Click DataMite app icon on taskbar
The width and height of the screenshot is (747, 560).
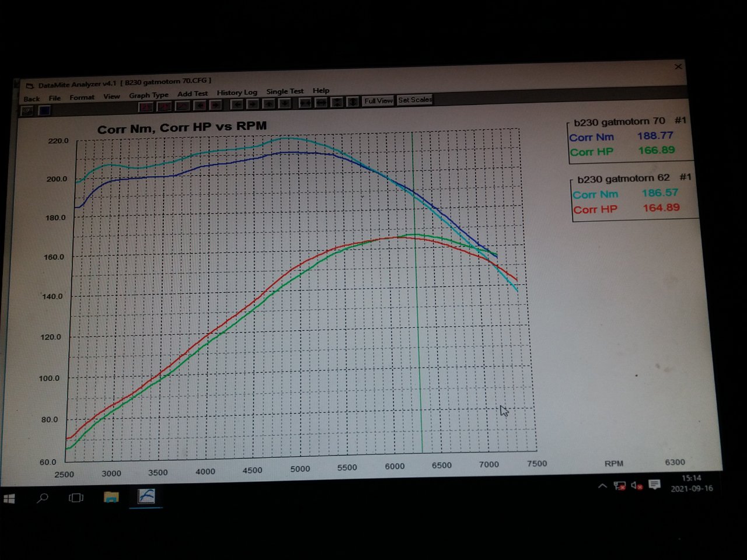(x=146, y=496)
